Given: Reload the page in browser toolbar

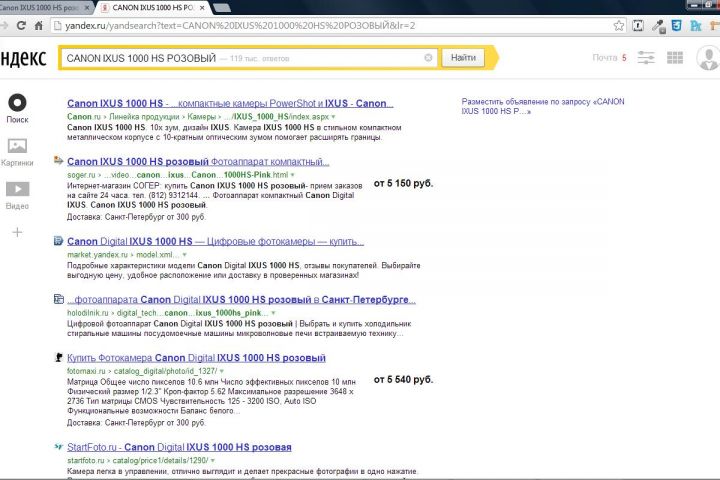Looking at the screenshot, I should click(x=21, y=26).
